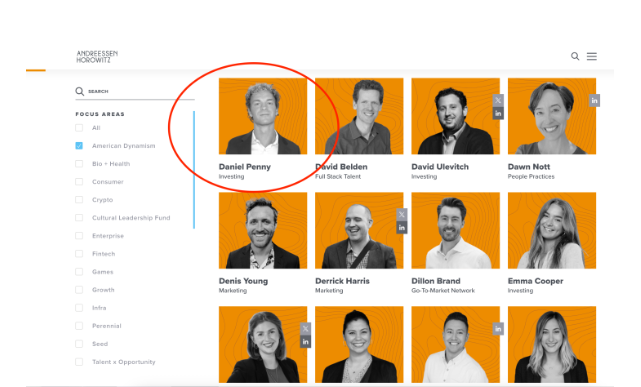Click the Daniel Penny name link

click(x=244, y=167)
